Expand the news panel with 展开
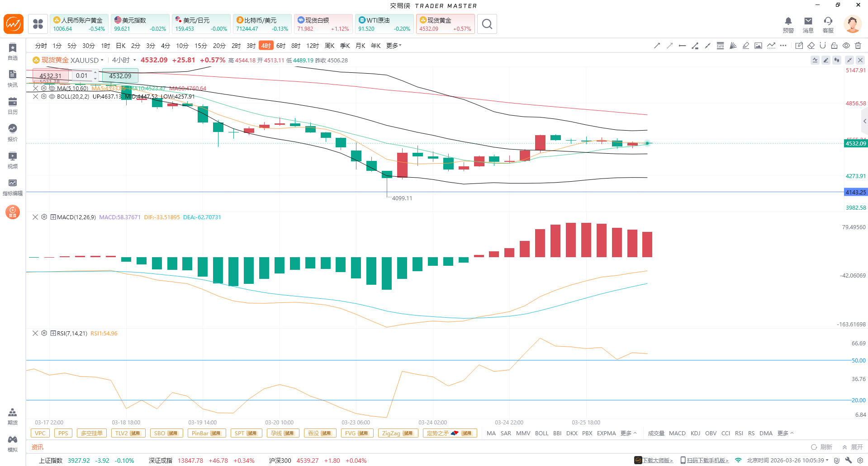The height and width of the screenshot is (466, 868). click(853, 447)
